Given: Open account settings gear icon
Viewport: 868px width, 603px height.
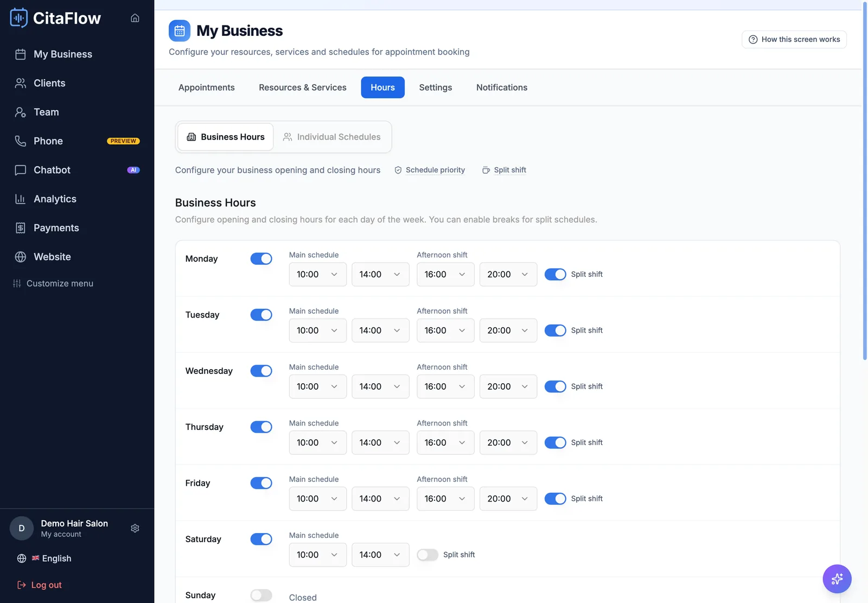Looking at the screenshot, I should [135, 528].
